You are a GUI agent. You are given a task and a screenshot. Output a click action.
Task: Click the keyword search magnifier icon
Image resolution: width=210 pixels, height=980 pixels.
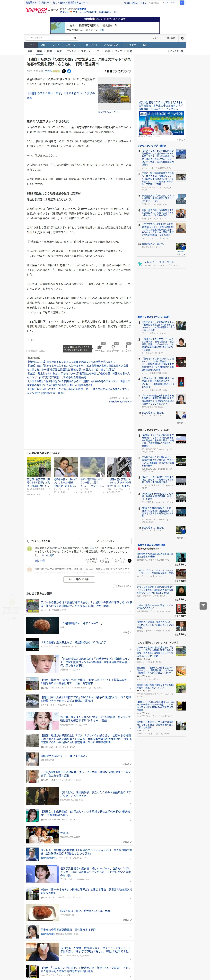[x=75, y=38]
